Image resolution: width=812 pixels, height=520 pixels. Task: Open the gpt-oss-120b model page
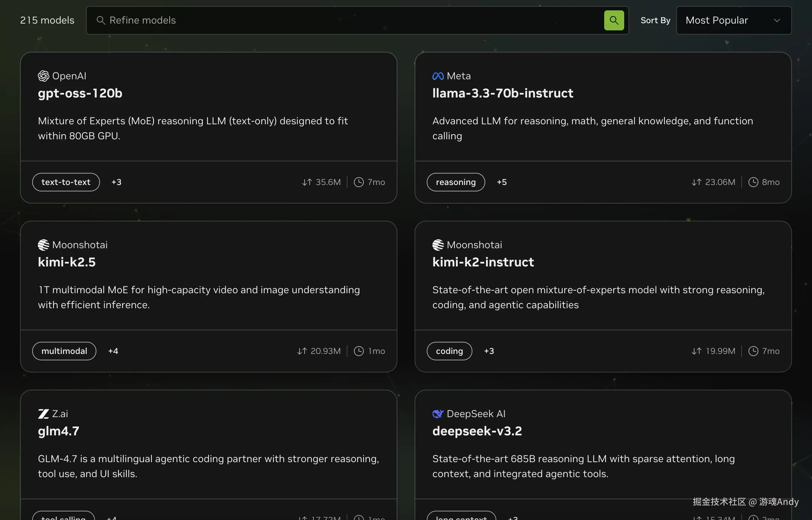[80, 93]
